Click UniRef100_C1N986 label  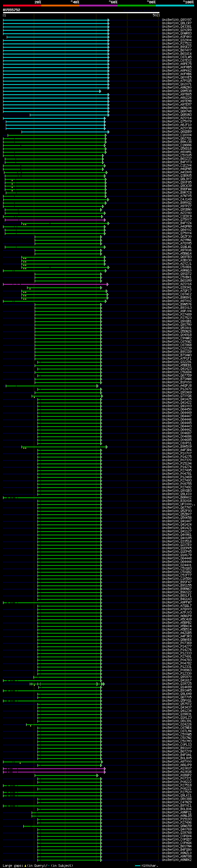point(177,145)
